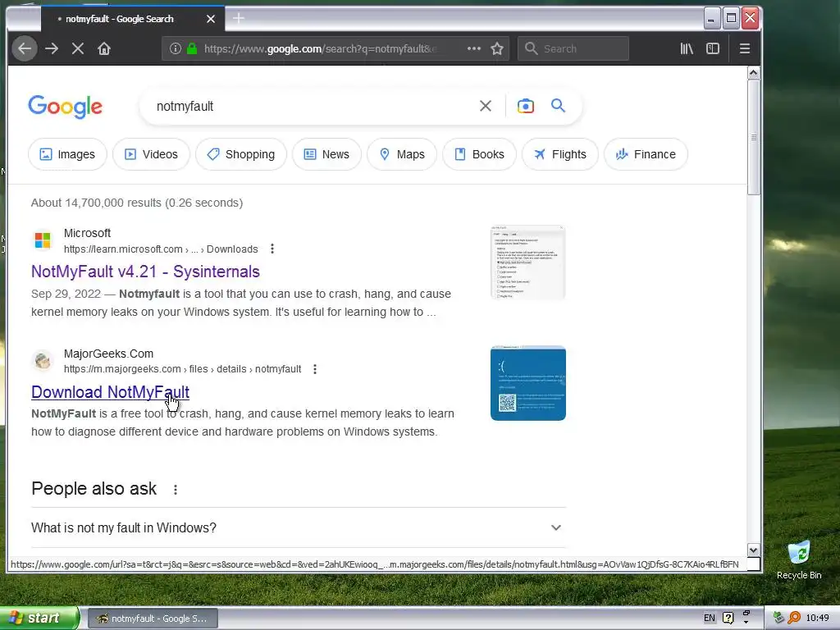Switch to Books results
840x630 pixels.
click(479, 154)
